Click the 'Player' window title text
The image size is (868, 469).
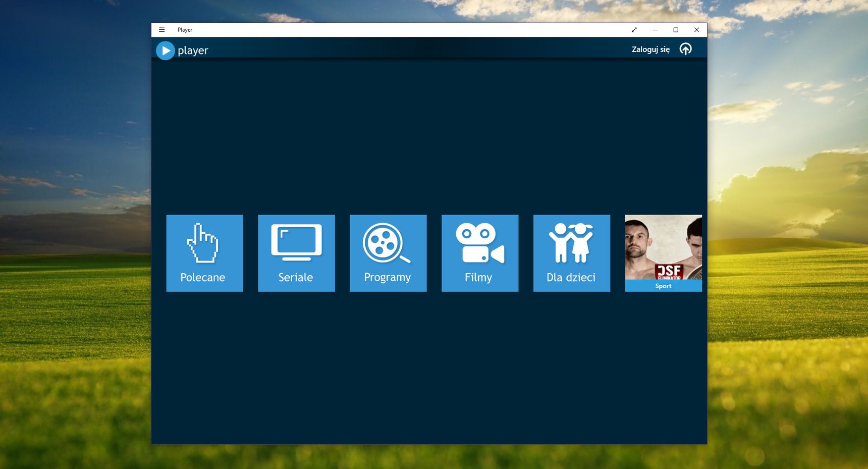(x=185, y=30)
